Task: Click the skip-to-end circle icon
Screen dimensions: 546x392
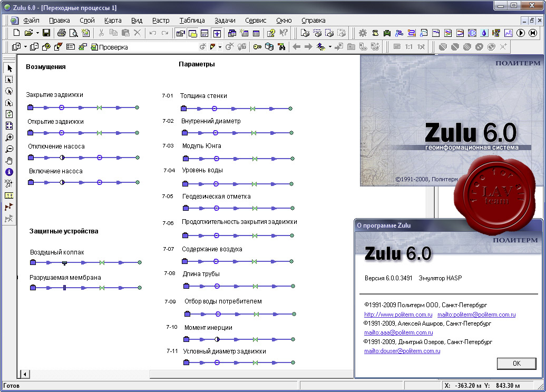Action: point(533,33)
